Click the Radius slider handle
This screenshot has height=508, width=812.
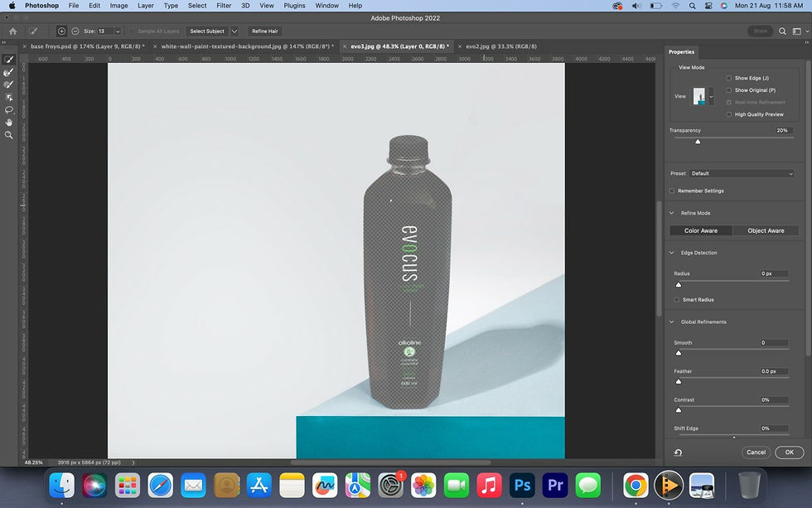coord(679,284)
